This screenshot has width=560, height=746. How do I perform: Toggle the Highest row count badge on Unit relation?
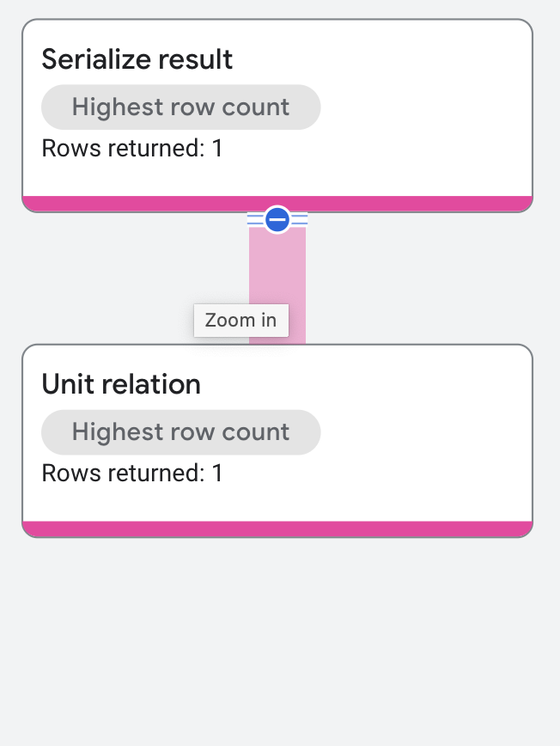[x=180, y=431]
